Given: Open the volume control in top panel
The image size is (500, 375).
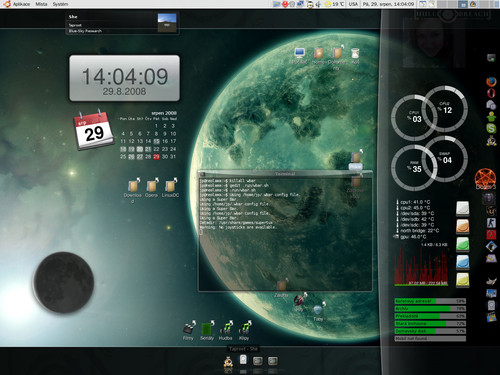Looking at the screenshot, I should (318, 4).
